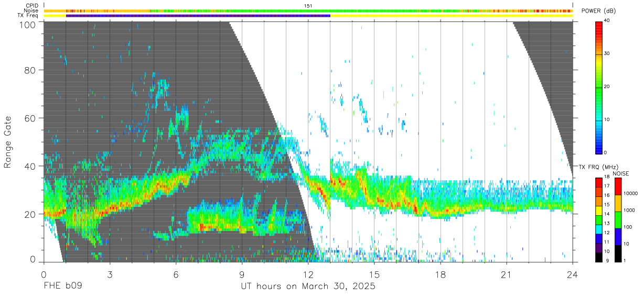Click the 'Noise' row label at top left
Viewport: 644px width, 297px height.
(32, 10)
